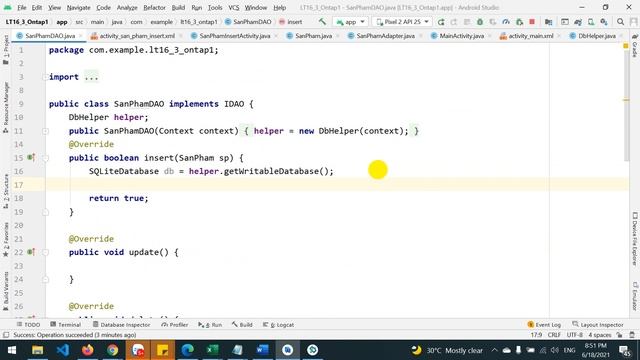Open the Build Variants side panel
Viewport: 640px width, 360px height.
click(6, 291)
